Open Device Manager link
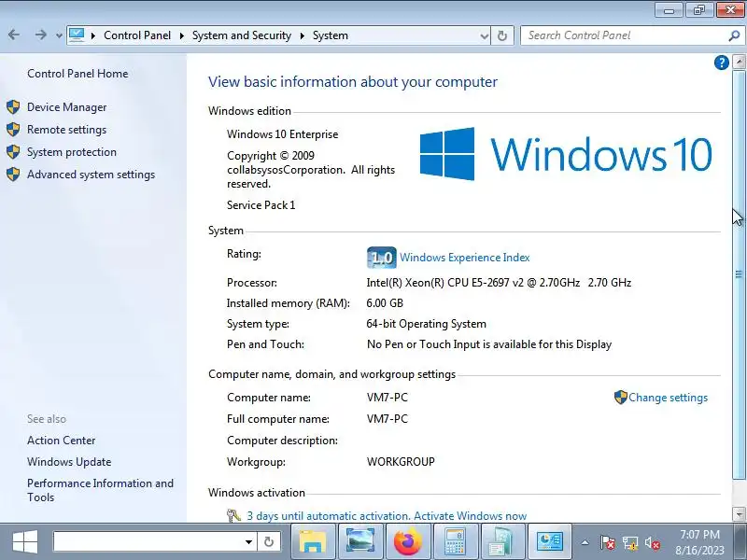 (66, 107)
